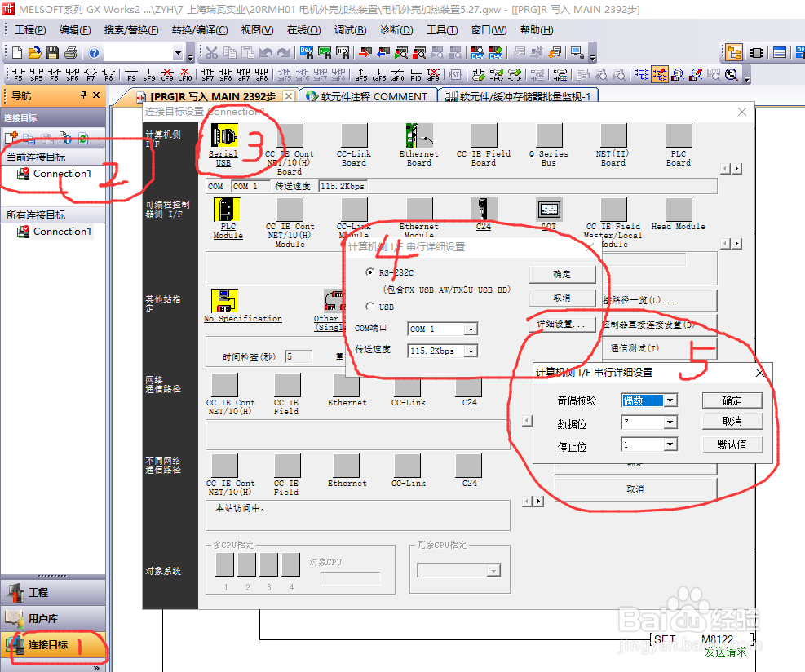Open the 连接目标 navigation panel button
Image resolution: width=805 pixels, height=672 pixels.
click(x=53, y=645)
